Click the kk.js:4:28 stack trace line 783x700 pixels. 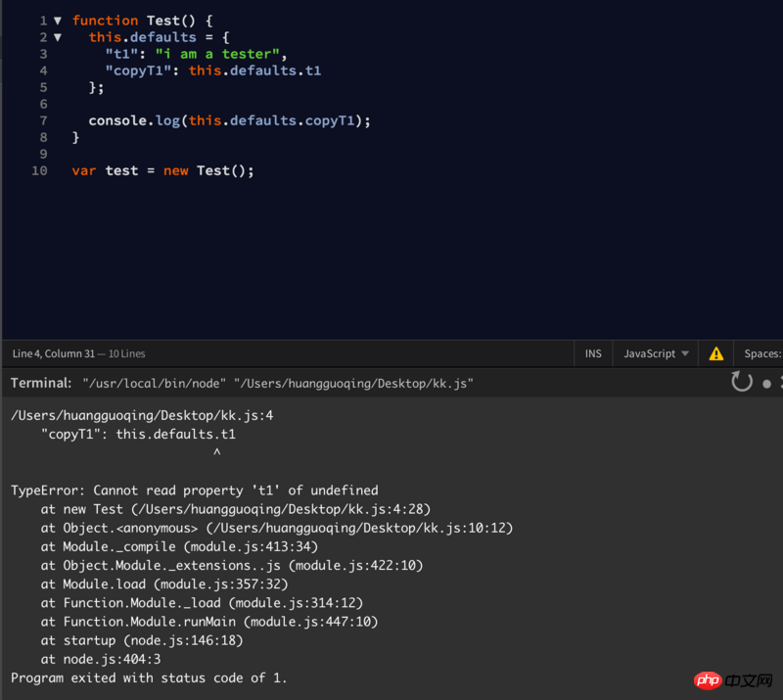click(x=235, y=509)
